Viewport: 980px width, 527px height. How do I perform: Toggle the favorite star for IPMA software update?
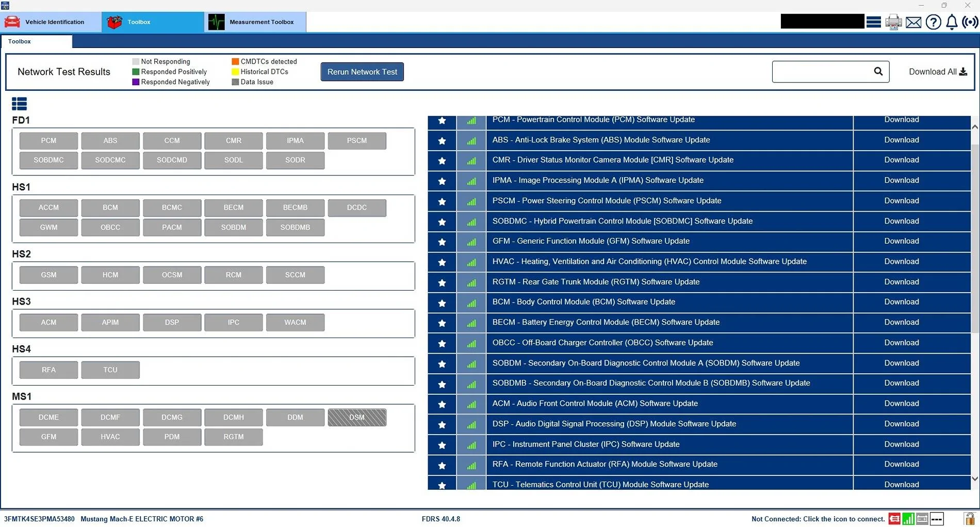click(x=442, y=181)
